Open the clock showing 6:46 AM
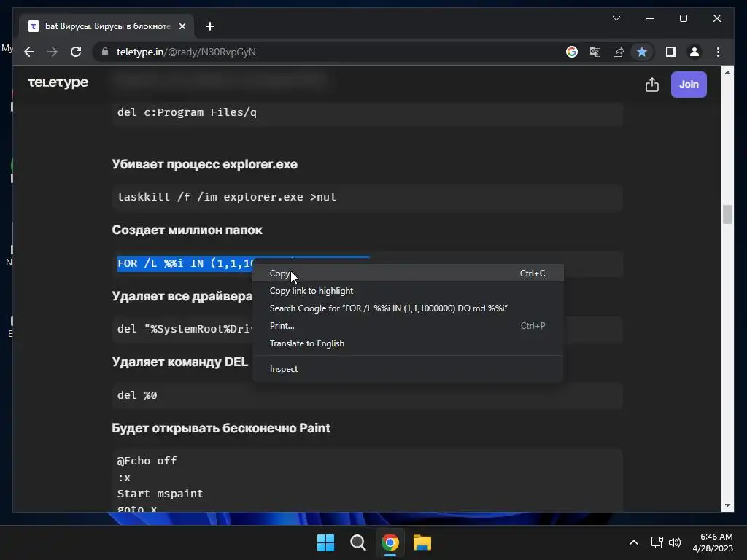The height and width of the screenshot is (560, 747). [x=713, y=542]
